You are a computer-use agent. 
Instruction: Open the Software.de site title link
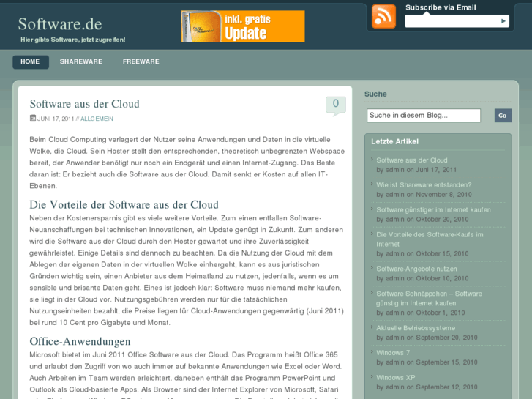(60, 23)
